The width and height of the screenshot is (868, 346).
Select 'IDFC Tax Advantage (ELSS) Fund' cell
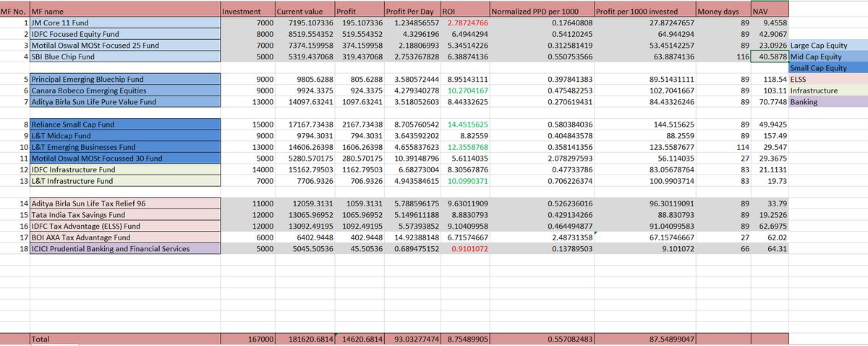click(125, 226)
